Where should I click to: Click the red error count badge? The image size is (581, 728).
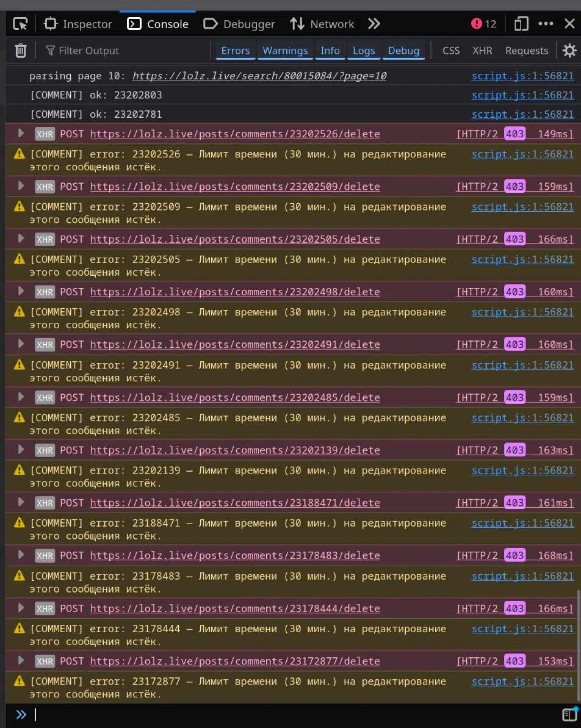(x=483, y=24)
